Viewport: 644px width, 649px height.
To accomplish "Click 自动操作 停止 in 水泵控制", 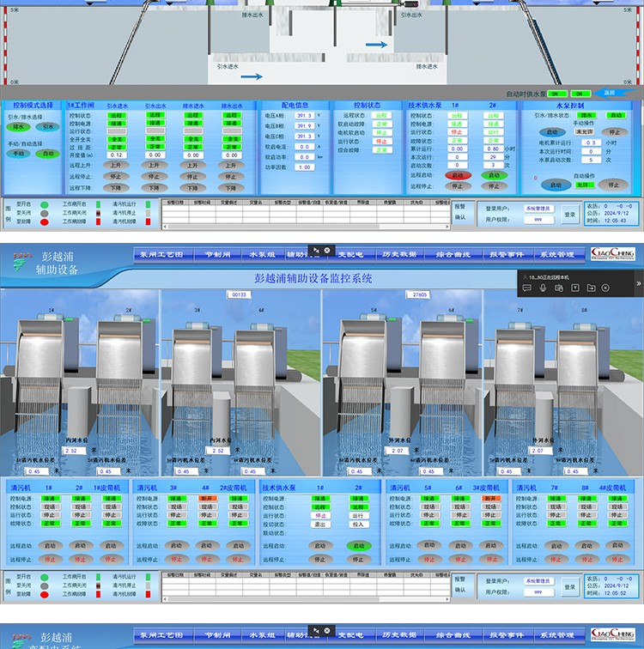I will click(614, 185).
